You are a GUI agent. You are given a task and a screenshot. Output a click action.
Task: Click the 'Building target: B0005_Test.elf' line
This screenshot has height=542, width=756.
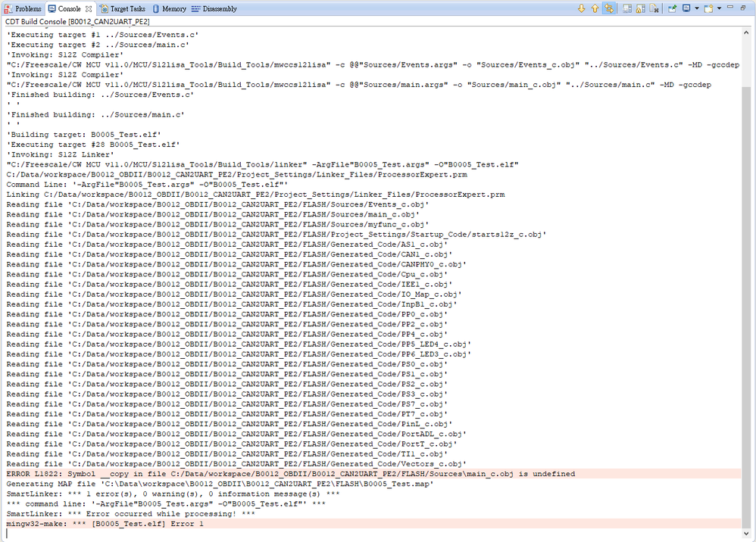point(83,135)
